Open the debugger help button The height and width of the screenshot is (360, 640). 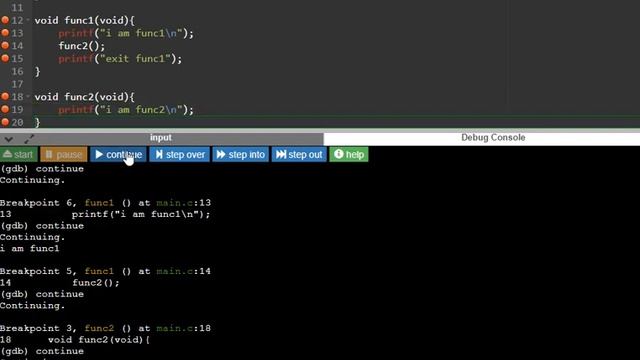pos(349,155)
